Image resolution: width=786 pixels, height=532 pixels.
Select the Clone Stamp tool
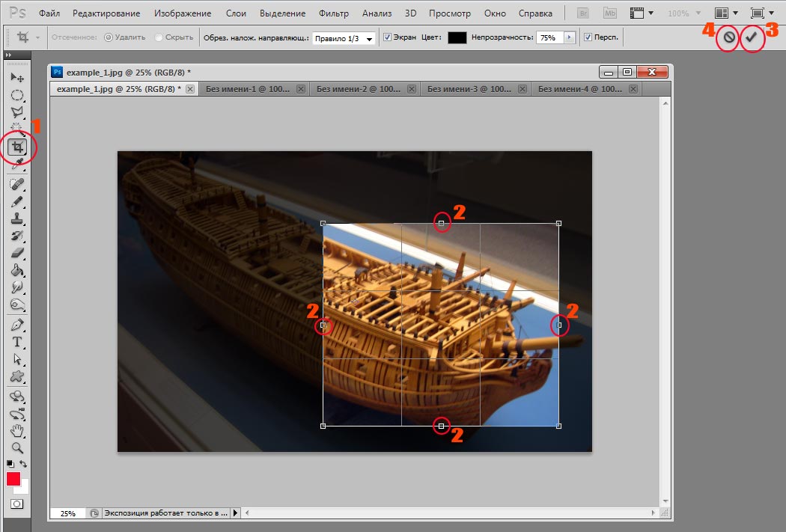click(16, 219)
